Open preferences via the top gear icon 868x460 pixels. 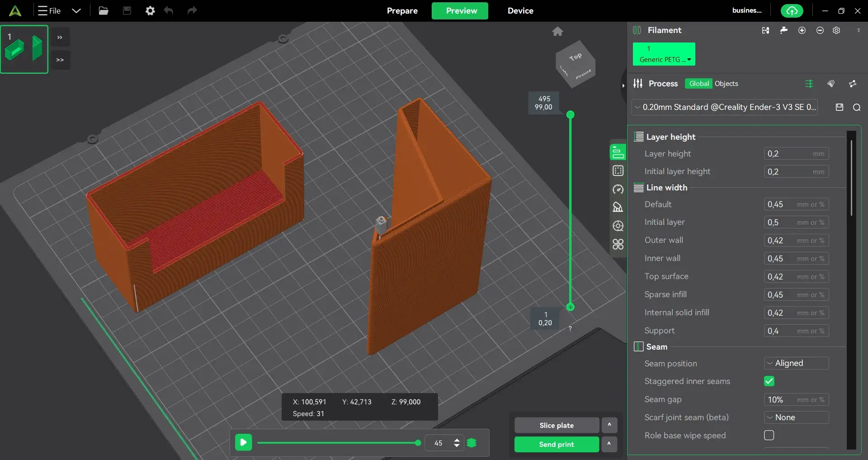150,11
